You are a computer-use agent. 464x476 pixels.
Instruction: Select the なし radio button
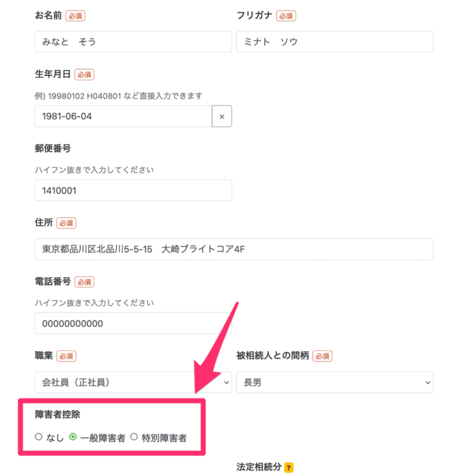[x=39, y=437]
